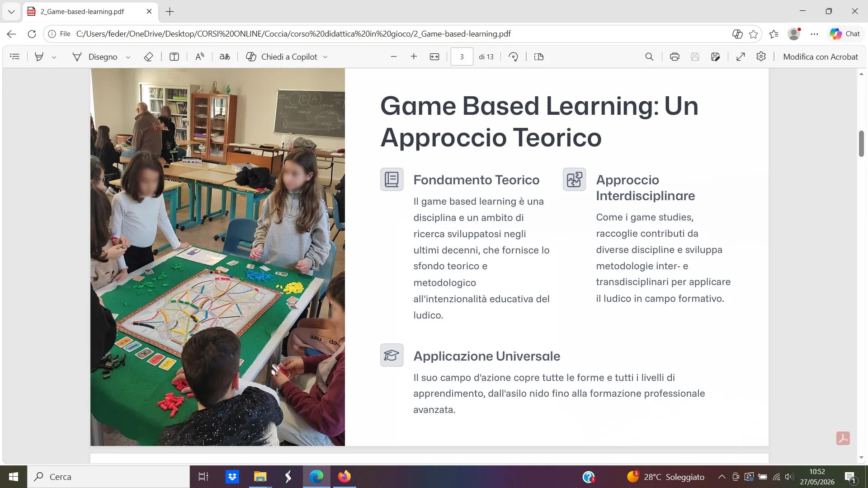Open the favorites list
The width and height of the screenshot is (868, 488).
(774, 34)
